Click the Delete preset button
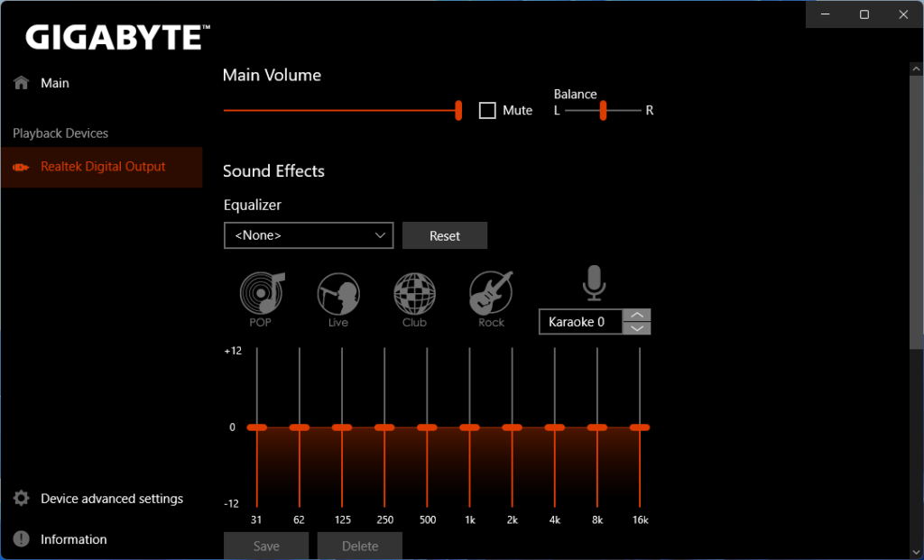This screenshot has height=560, width=924. point(359,546)
